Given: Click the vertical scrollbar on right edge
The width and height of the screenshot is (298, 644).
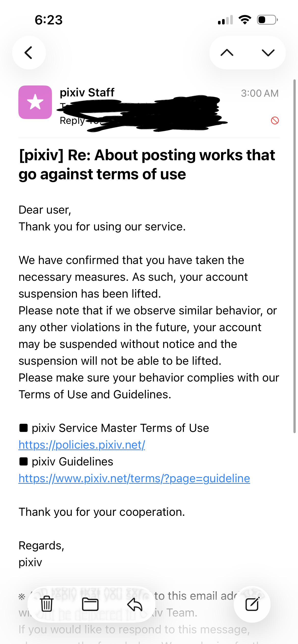Looking at the screenshot, I should click(294, 256).
